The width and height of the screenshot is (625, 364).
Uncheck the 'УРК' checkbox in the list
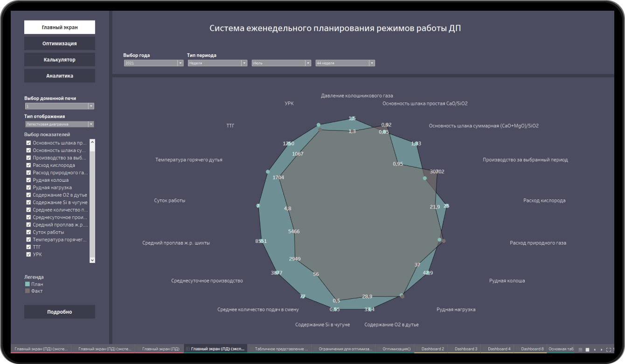(x=28, y=254)
